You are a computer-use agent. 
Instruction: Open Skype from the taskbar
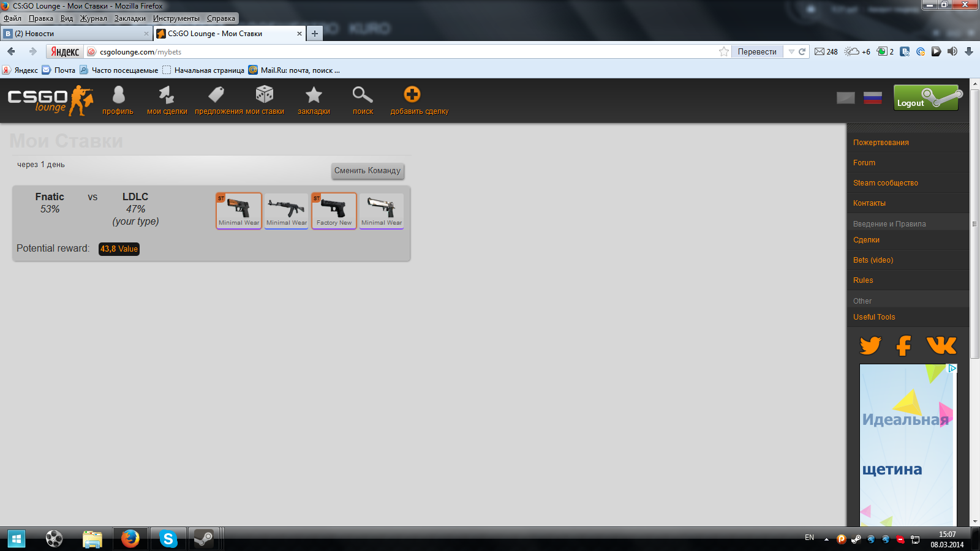(x=168, y=539)
